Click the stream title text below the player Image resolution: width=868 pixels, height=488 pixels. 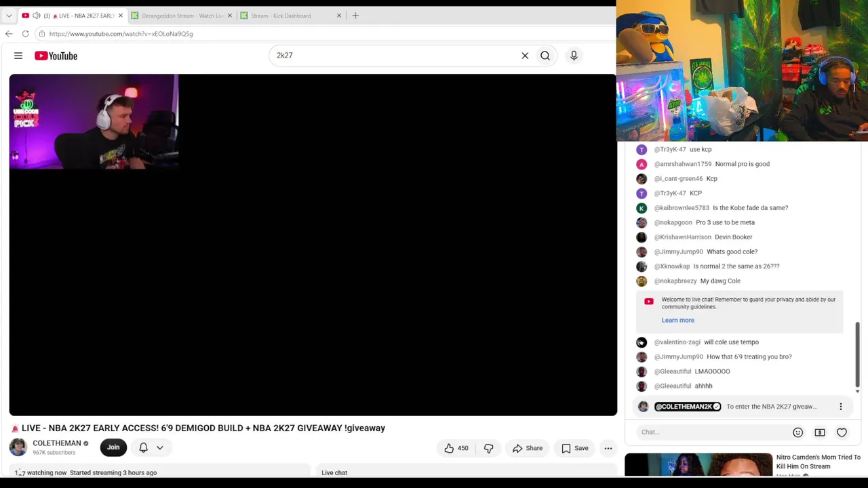198,428
